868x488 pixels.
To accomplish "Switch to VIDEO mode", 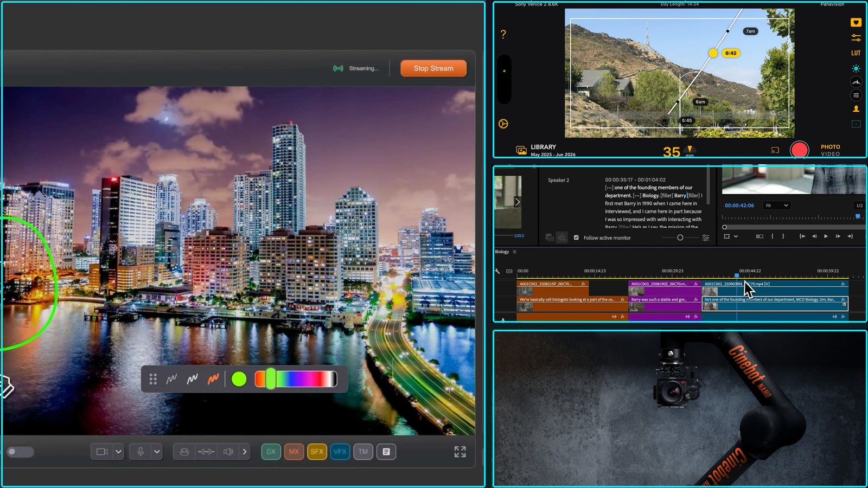I will coord(830,154).
